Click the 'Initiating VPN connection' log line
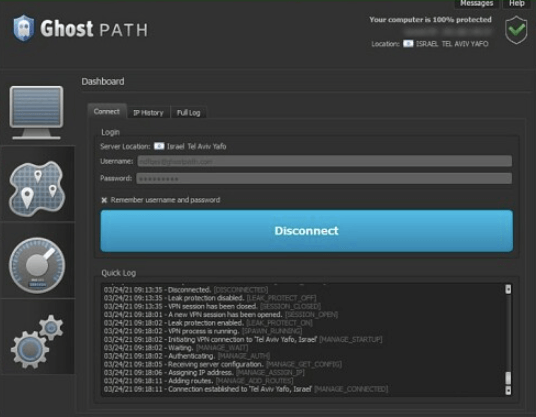 [243, 339]
